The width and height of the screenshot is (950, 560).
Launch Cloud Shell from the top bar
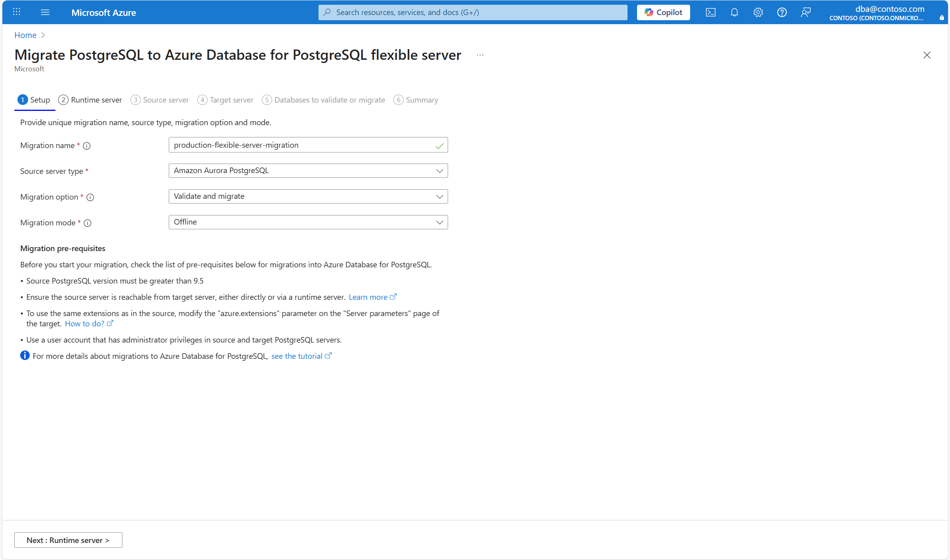coord(710,12)
